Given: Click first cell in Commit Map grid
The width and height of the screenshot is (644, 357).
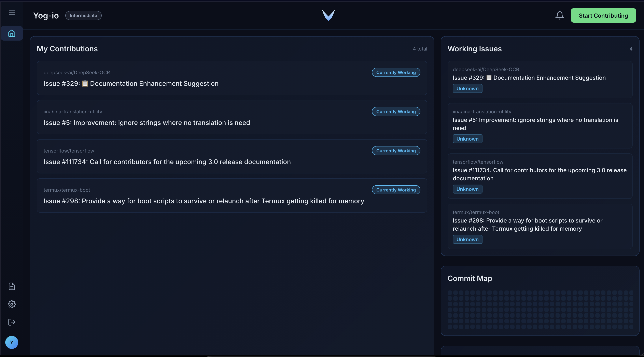Looking at the screenshot, I should click(450, 292).
